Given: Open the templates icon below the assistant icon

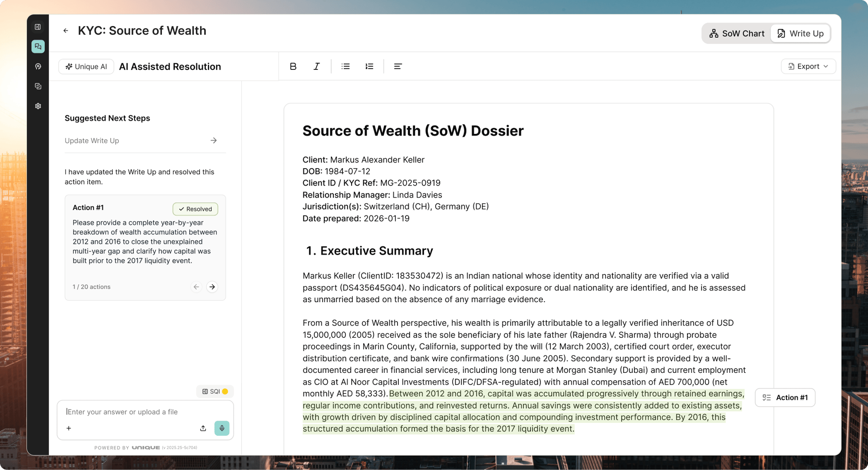Looking at the screenshot, I should coord(38,86).
